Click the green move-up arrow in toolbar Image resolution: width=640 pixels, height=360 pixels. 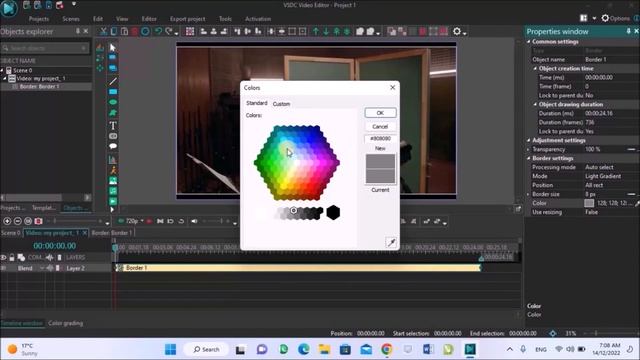pos(316,31)
